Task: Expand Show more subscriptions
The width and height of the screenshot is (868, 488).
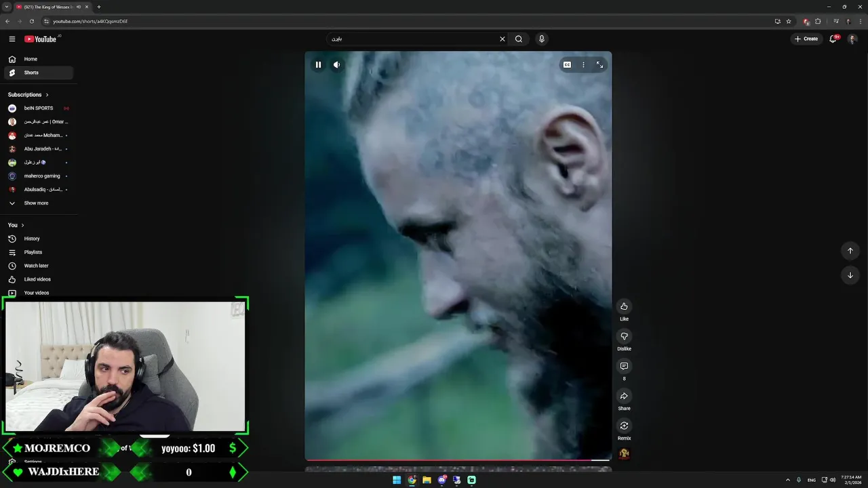Action: 39,203
